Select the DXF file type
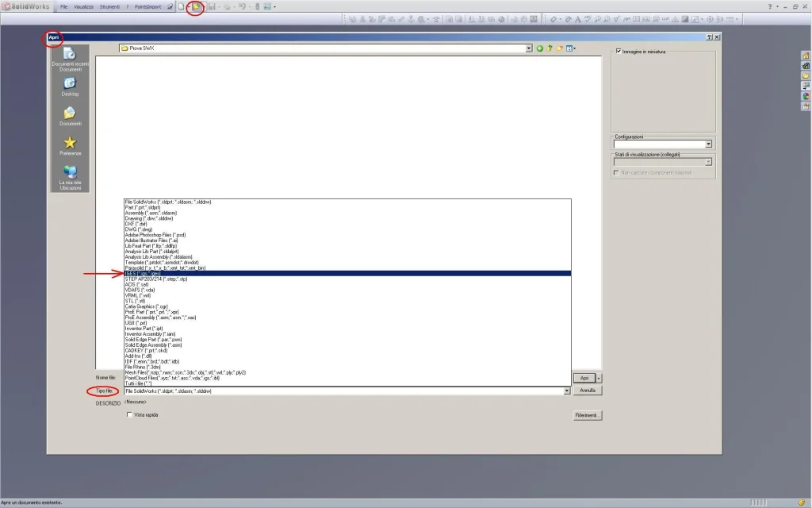 pyautogui.click(x=347, y=224)
